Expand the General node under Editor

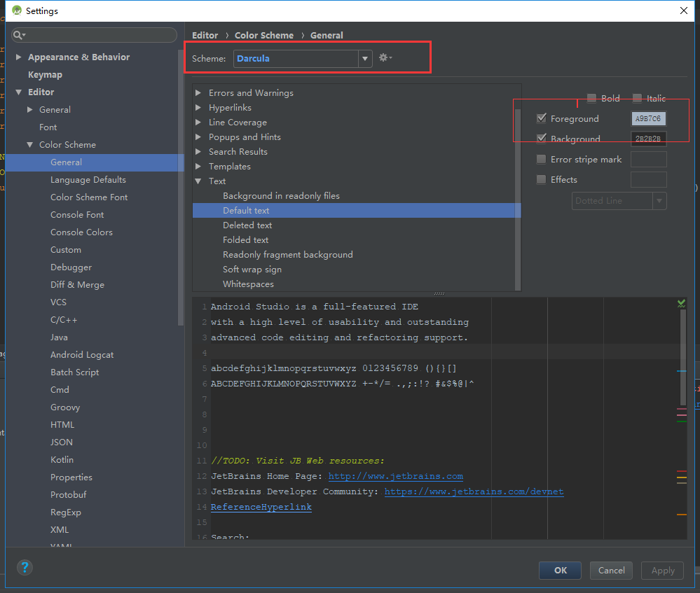coord(29,109)
